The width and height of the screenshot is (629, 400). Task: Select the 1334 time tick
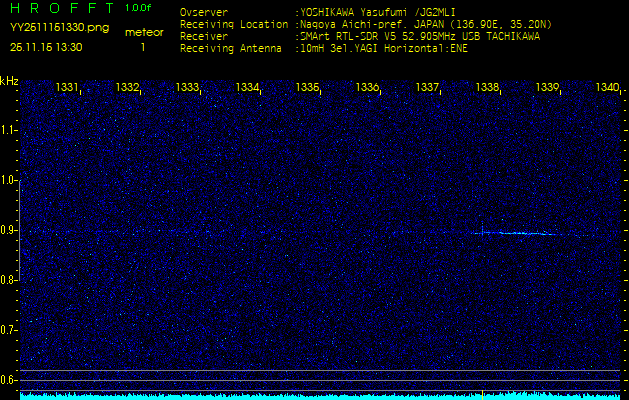coord(248,88)
